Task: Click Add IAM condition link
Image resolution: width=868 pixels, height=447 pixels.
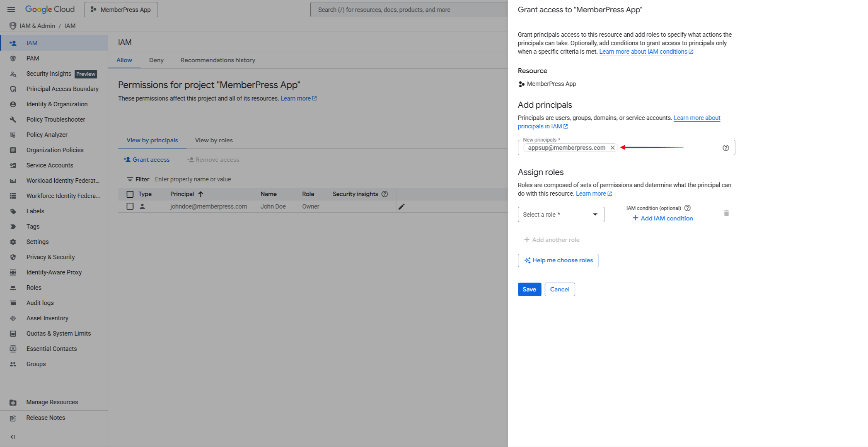Action: click(x=663, y=218)
